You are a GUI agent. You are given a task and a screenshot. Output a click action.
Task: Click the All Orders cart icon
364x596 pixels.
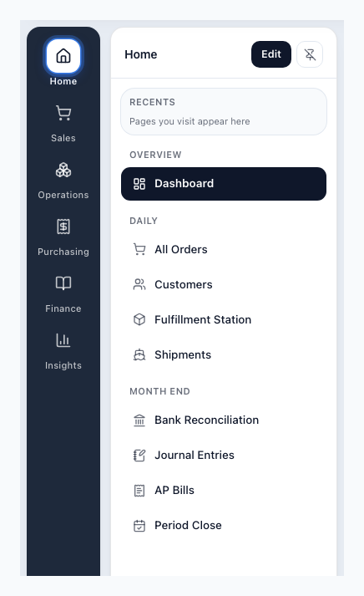click(139, 249)
